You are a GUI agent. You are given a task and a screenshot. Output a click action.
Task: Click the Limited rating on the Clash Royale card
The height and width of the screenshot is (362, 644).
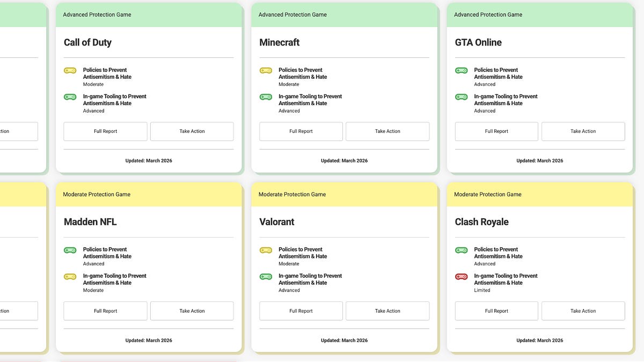[x=482, y=291]
